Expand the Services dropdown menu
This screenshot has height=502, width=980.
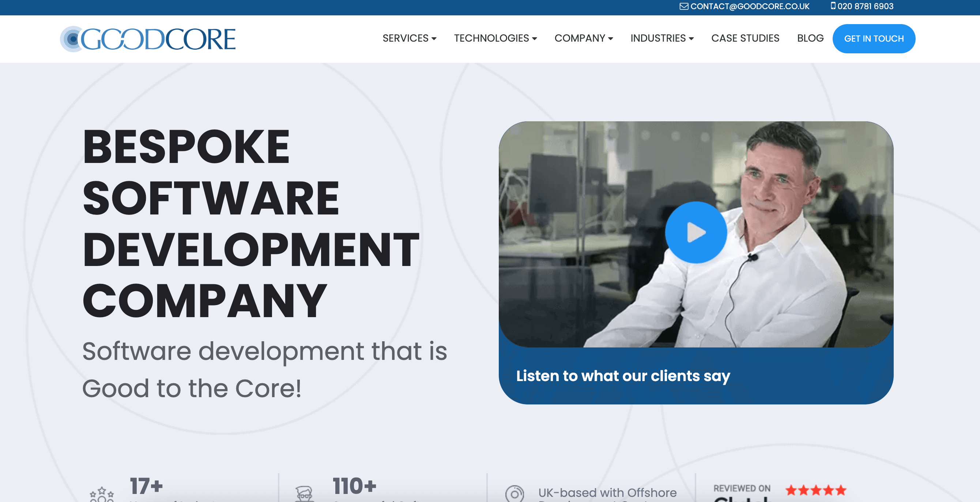409,38
